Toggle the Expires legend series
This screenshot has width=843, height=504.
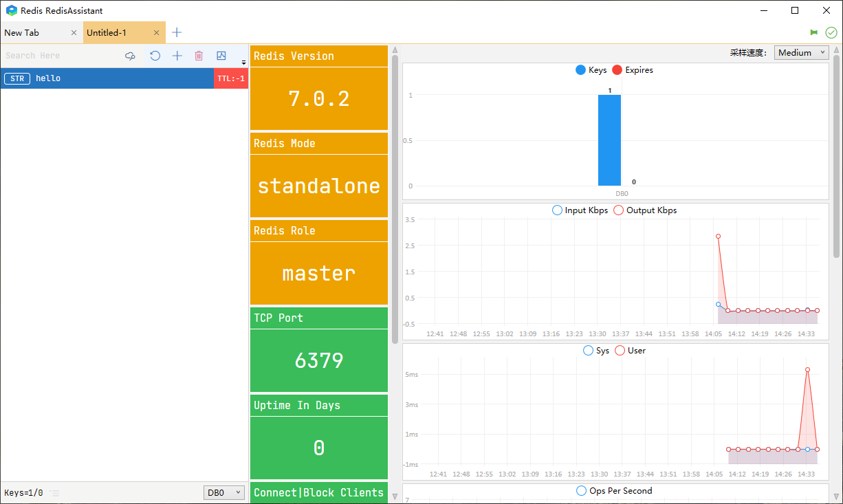tap(633, 70)
